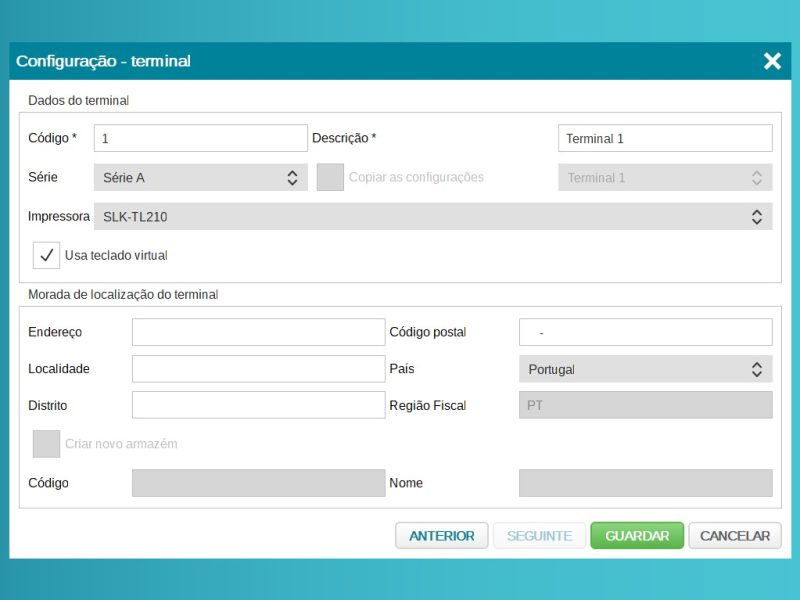800x600 pixels.
Task: Click the GUARDAR button
Action: pyautogui.click(x=637, y=536)
